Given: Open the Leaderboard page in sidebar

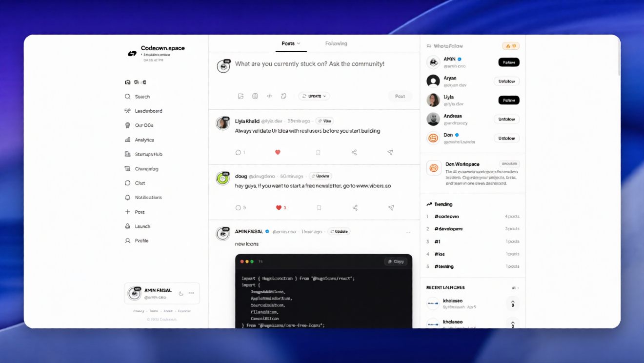Looking at the screenshot, I should click(x=143, y=111).
